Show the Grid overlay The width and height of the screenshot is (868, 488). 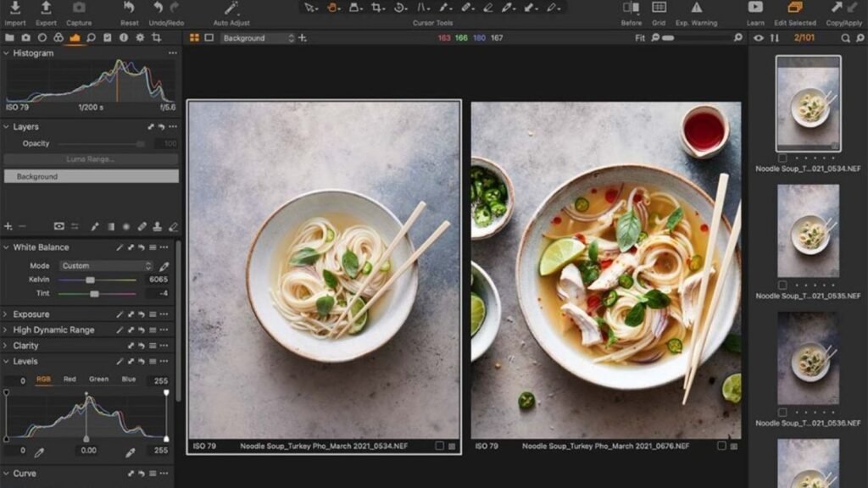659,8
